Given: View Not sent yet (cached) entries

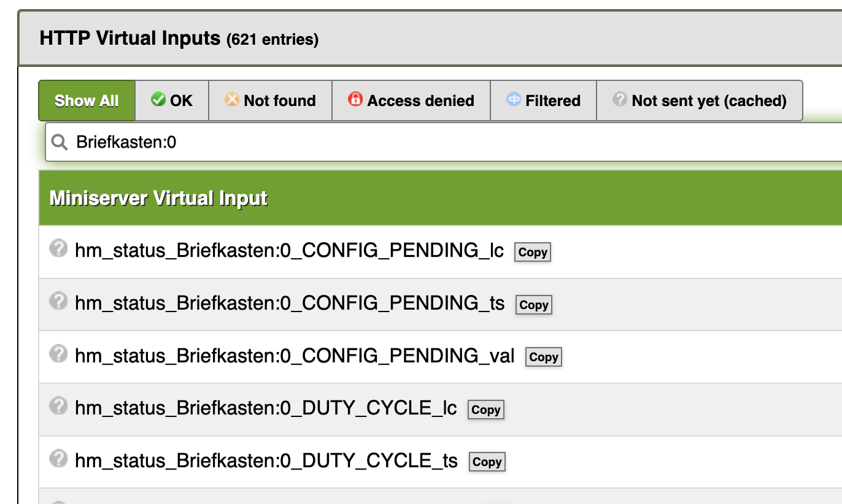Looking at the screenshot, I should [x=700, y=101].
